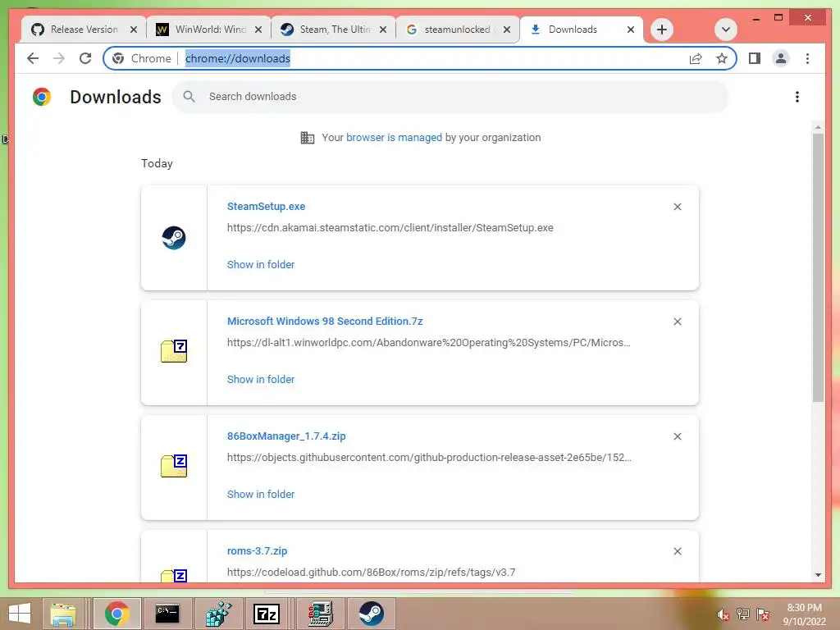The height and width of the screenshot is (630, 840).
Task: Open Chrome's three-dot menu in toolbar
Action: click(x=807, y=58)
